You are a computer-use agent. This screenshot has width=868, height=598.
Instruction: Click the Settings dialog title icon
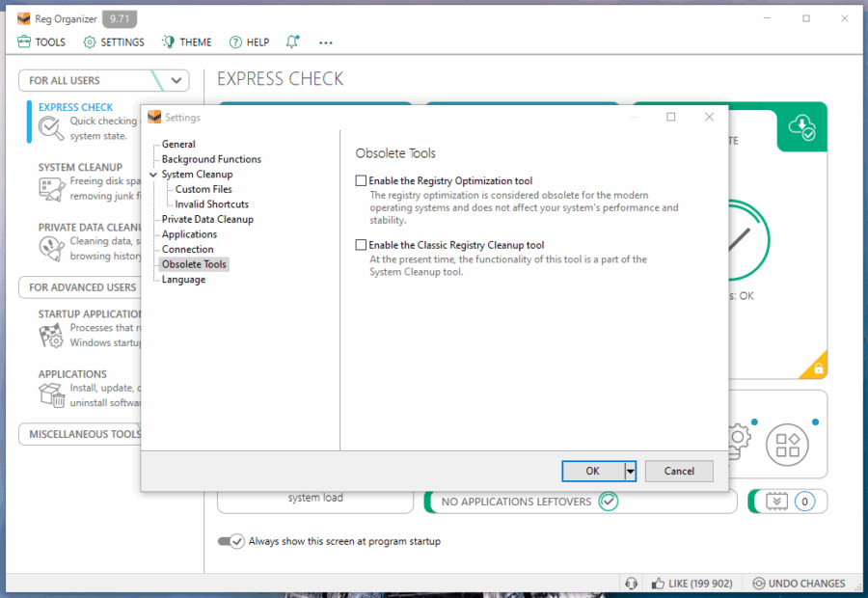click(154, 117)
